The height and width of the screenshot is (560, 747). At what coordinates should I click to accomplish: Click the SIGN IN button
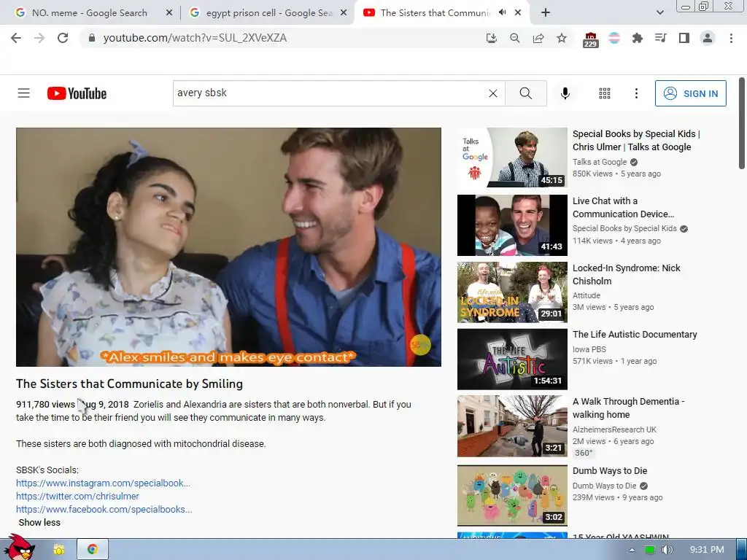tap(690, 93)
